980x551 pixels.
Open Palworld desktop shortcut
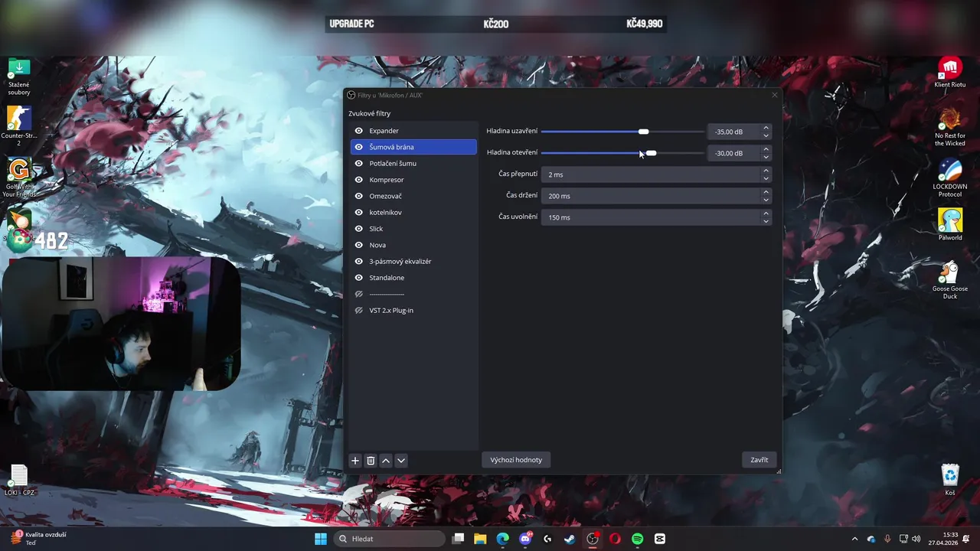(x=950, y=224)
